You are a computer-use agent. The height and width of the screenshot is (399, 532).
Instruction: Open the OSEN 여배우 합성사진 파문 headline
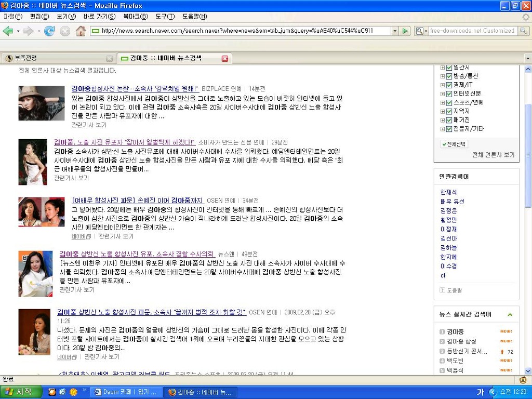pos(138,201)
